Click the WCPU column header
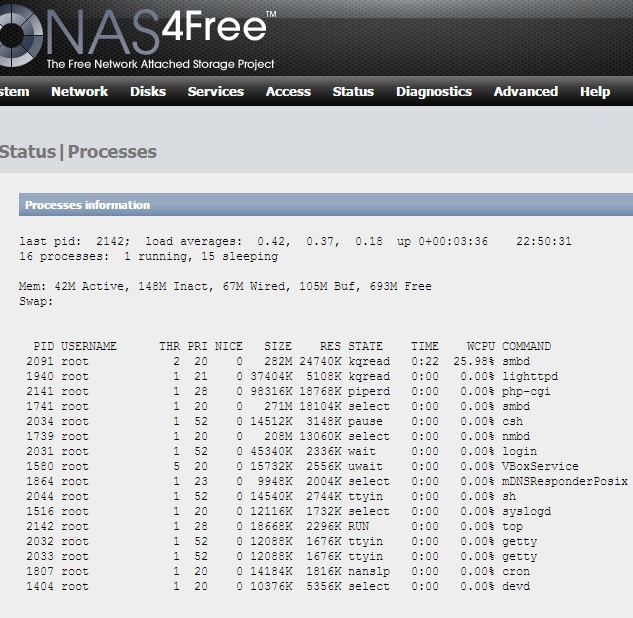This screenshot has height=618, width=633. (x=480, y=346)
